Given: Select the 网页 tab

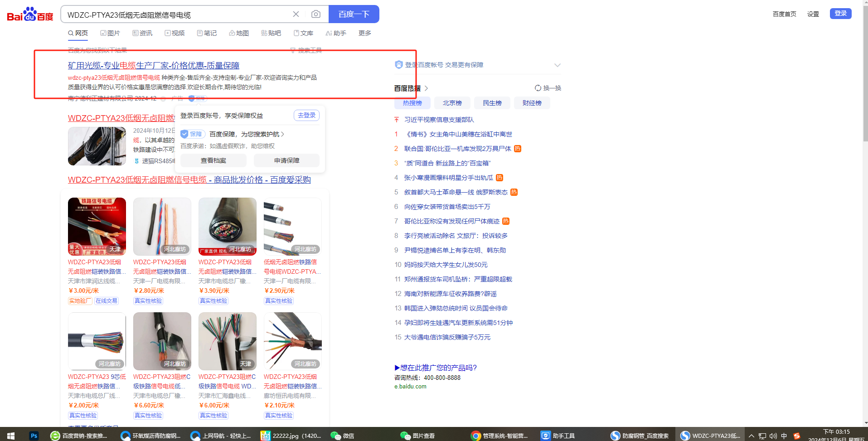Looking at the screenshot, I should [x=78, y=33].
